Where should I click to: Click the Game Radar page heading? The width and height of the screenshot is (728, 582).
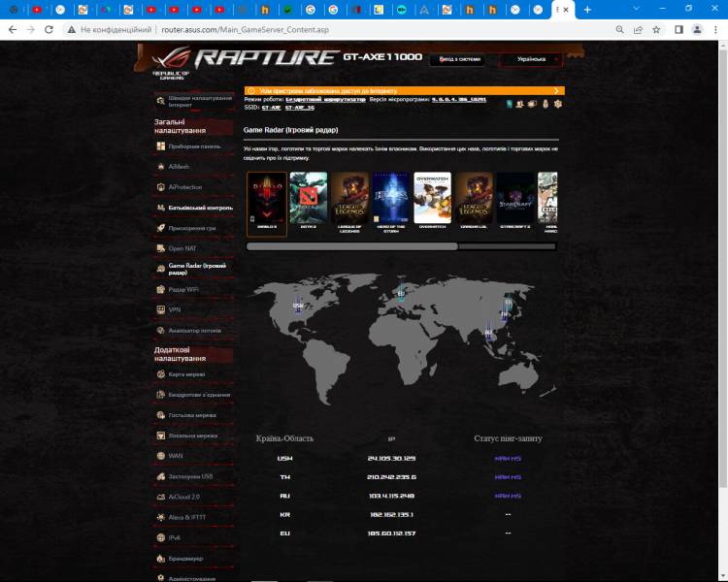pos(290,130)
